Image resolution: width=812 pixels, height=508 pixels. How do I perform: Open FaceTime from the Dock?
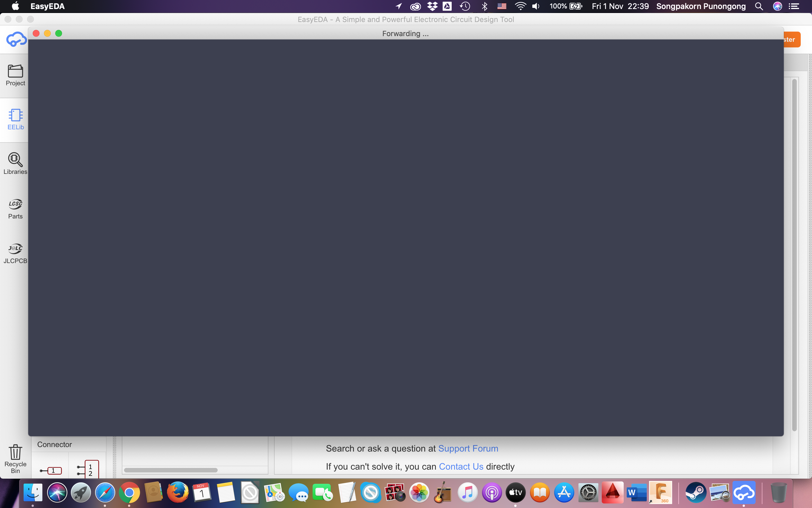[x=323, y=492]
